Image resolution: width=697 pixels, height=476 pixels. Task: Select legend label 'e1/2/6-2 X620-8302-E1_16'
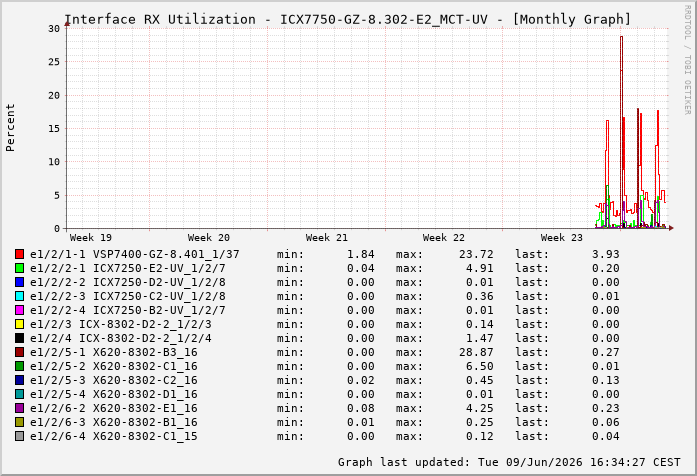pos(114,408)
